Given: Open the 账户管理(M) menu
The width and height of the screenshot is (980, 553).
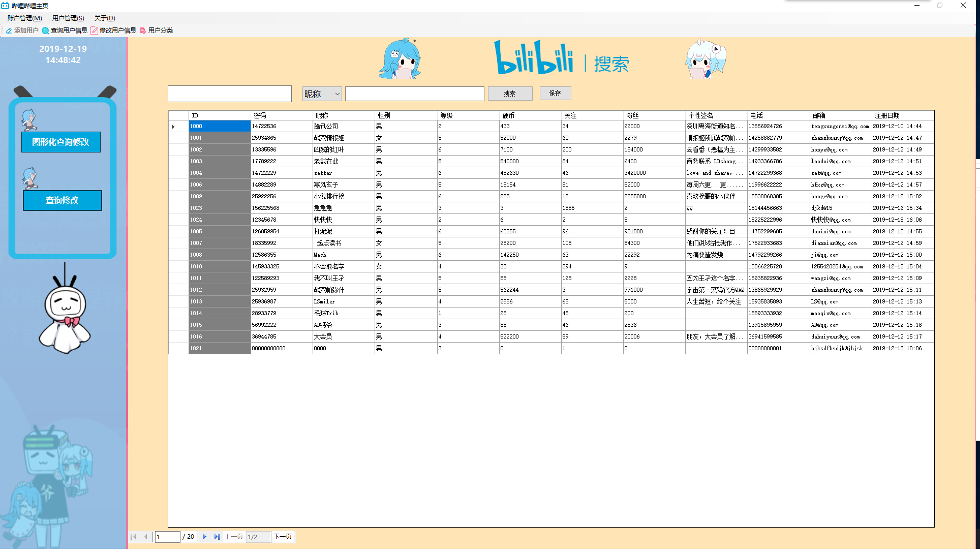Looking at the screenshot, I should point(24,18).
